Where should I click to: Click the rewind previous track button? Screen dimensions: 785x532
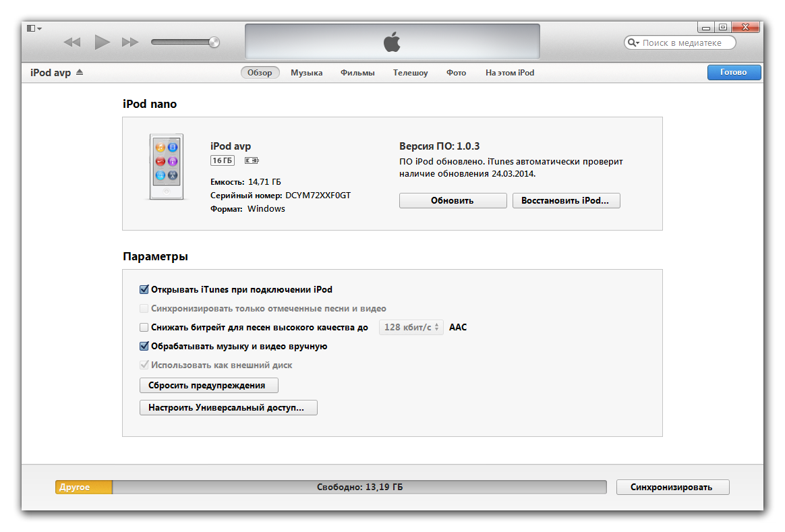(x=72, y=42)
